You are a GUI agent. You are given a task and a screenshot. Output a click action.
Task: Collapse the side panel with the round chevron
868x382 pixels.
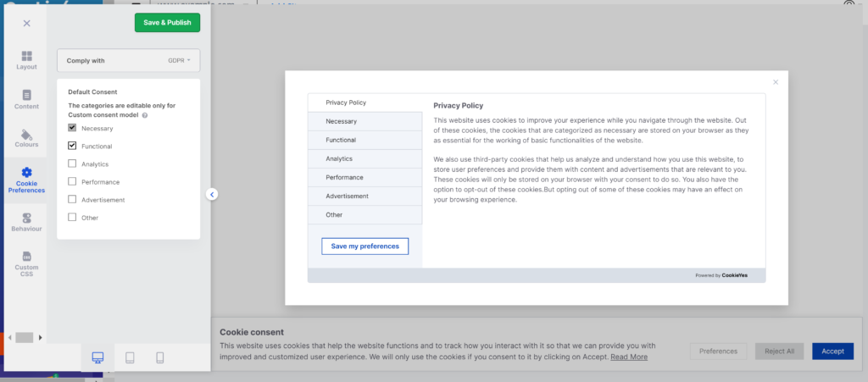pyautogui.click(x=211, y=194)
